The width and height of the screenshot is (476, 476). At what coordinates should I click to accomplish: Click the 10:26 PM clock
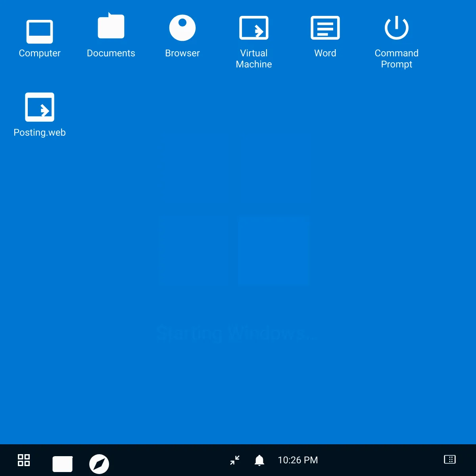(x=298, y=460)
